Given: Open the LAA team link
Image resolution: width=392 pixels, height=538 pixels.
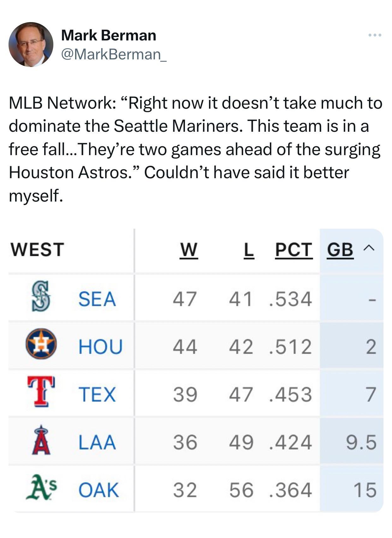Looking at the screenshot, I should [x=97, y=442].
